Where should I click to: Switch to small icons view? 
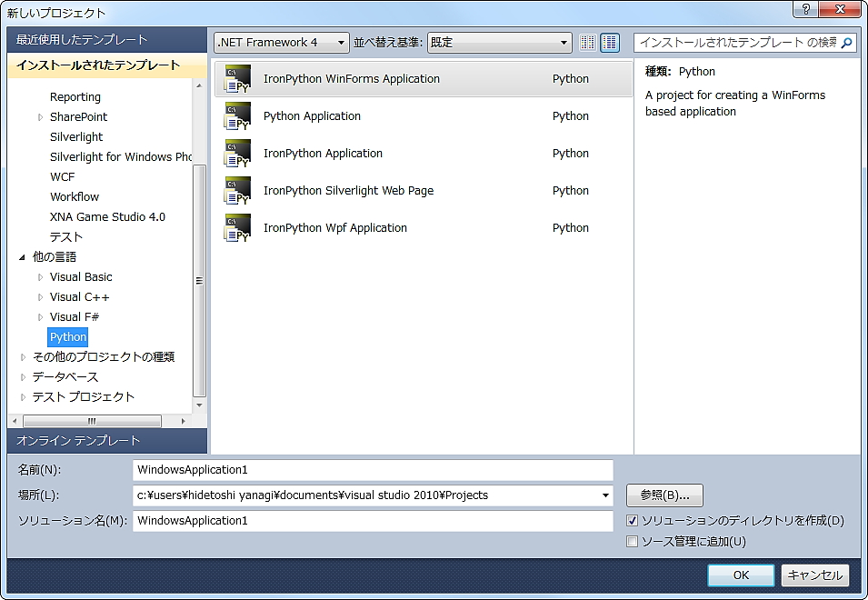pyautogui.click(x=587, y=43)
